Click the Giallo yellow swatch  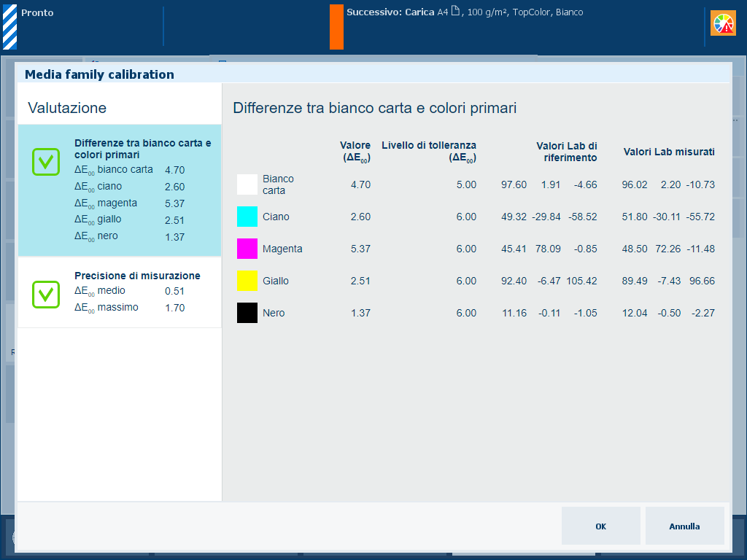pyautogui.click(x=247, y=281)
